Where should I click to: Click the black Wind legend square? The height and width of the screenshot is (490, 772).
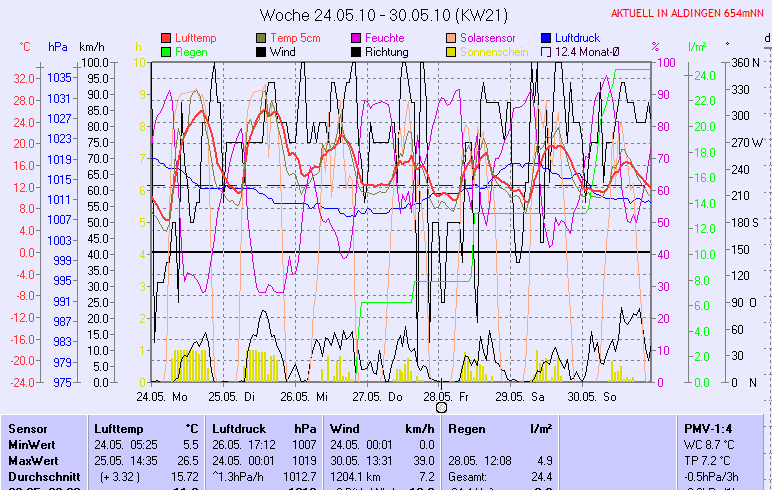pyautogui.click(x=262, y=52)
